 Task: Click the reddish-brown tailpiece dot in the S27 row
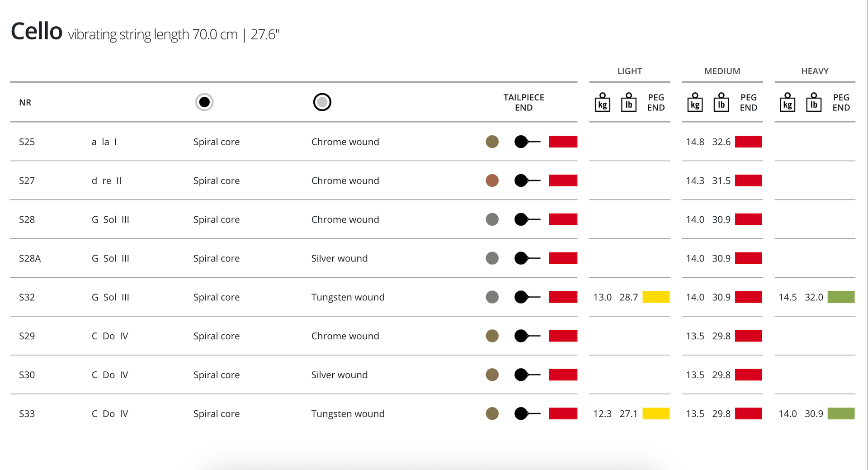tap(492, 180)
